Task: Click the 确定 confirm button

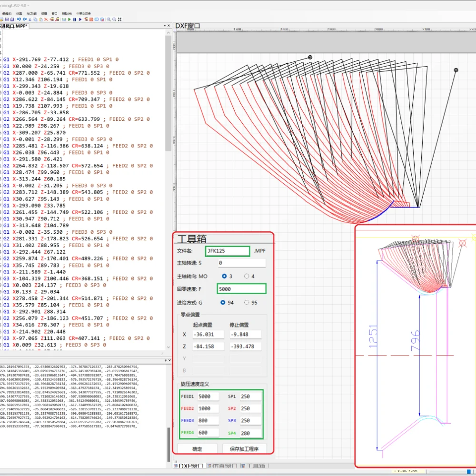Action: tap(197, 448)
